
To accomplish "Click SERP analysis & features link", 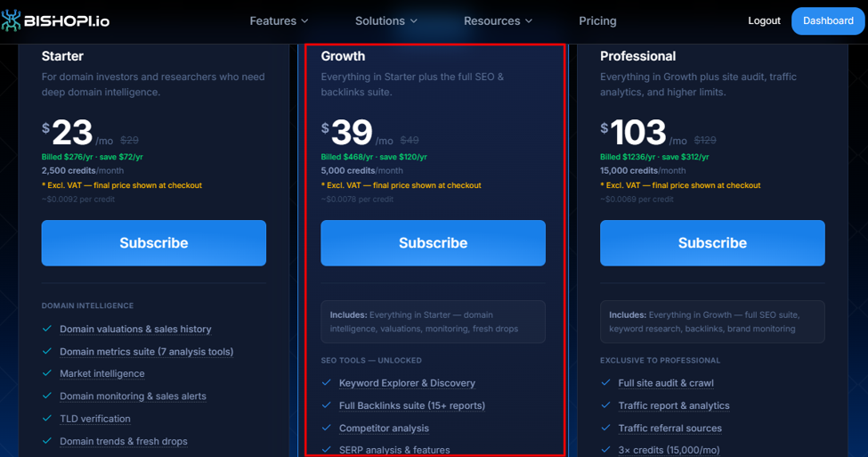I will (x=394, y=450).
